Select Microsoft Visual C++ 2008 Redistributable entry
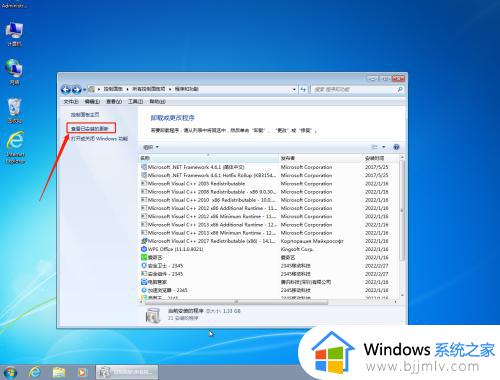 tap(268, 192)
